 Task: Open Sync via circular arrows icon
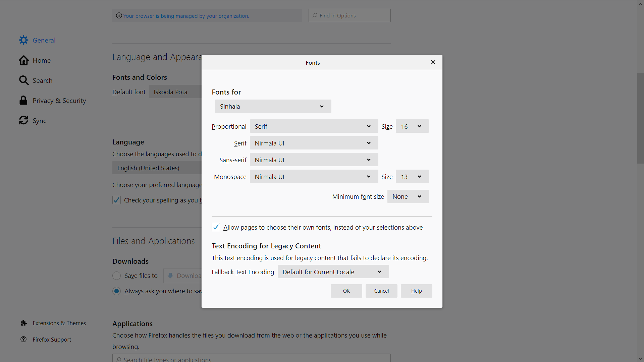click(23, 121)
